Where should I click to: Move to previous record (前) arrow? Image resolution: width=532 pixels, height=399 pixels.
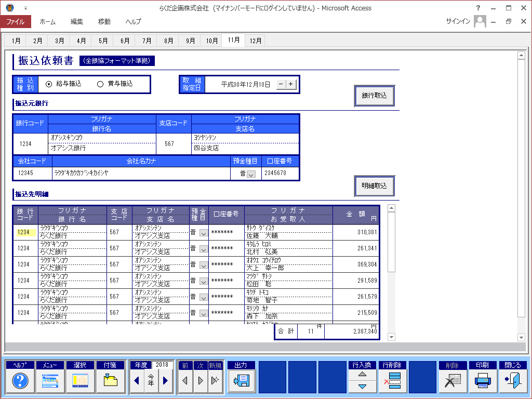pyautogui.click(x=185, y=381)
